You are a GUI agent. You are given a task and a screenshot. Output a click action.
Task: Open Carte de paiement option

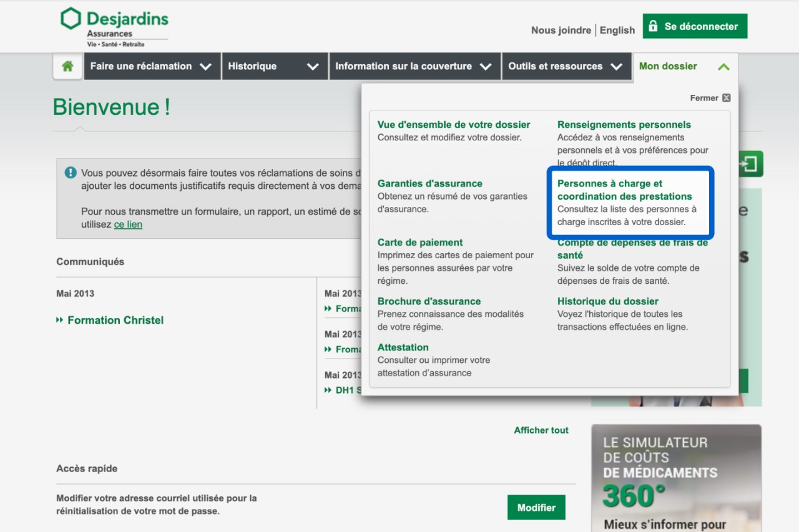click(420, 243)
